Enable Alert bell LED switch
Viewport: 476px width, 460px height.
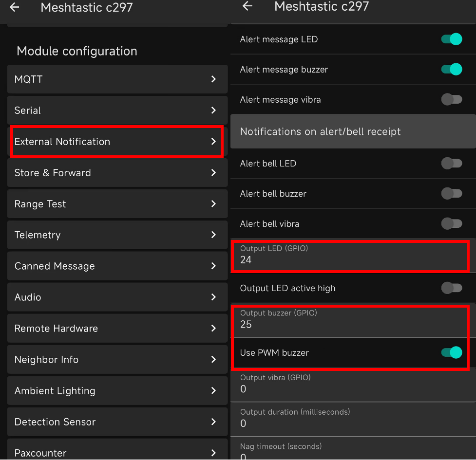point(452,164)
